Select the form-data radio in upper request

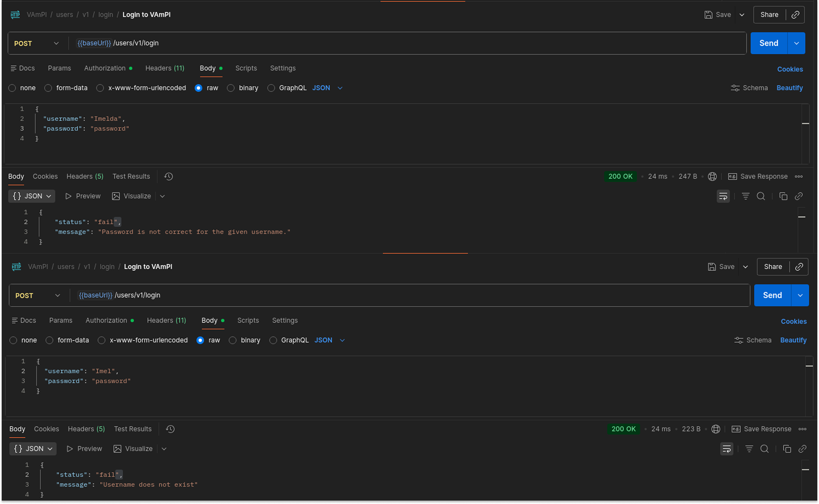point(48,88)
